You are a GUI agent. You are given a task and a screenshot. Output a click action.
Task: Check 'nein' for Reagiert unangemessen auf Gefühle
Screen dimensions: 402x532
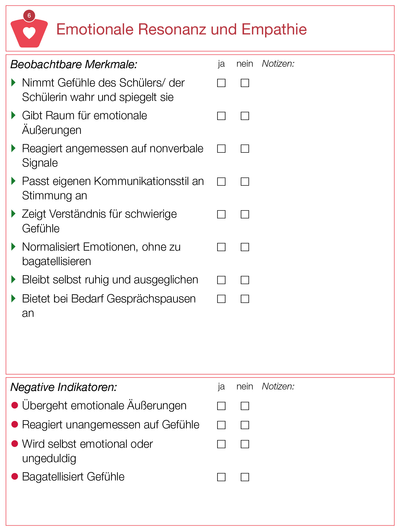coord(245,425)
